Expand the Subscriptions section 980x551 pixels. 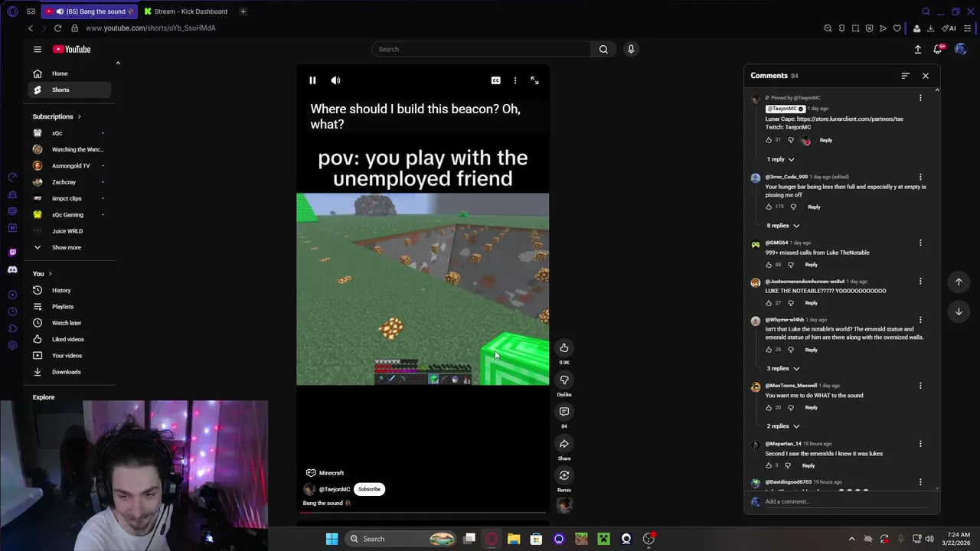(57, 116)
